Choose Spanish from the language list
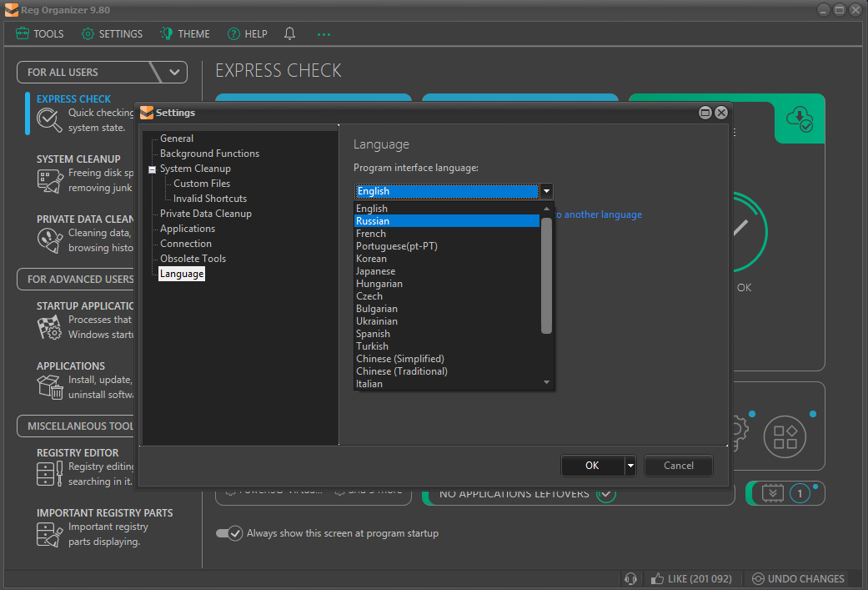Screen dimensions: 868x590 [x=447, y=334]
